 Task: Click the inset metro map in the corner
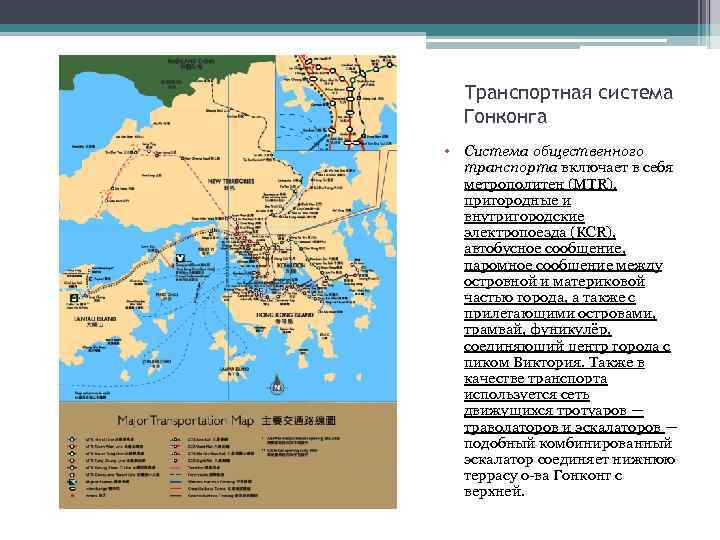(x=337, y=102)
